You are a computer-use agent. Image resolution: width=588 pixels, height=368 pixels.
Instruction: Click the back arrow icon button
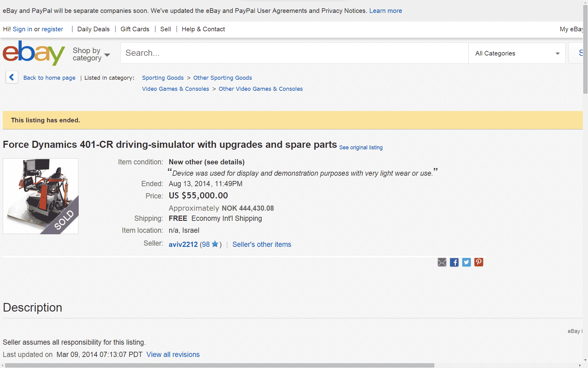point(12,77)
